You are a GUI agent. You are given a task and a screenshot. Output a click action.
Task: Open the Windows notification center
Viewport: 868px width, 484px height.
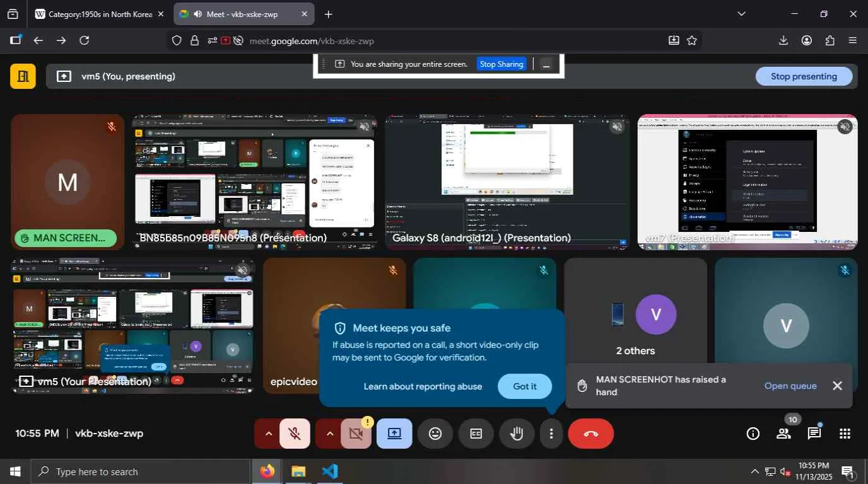[x=848, y=472]
